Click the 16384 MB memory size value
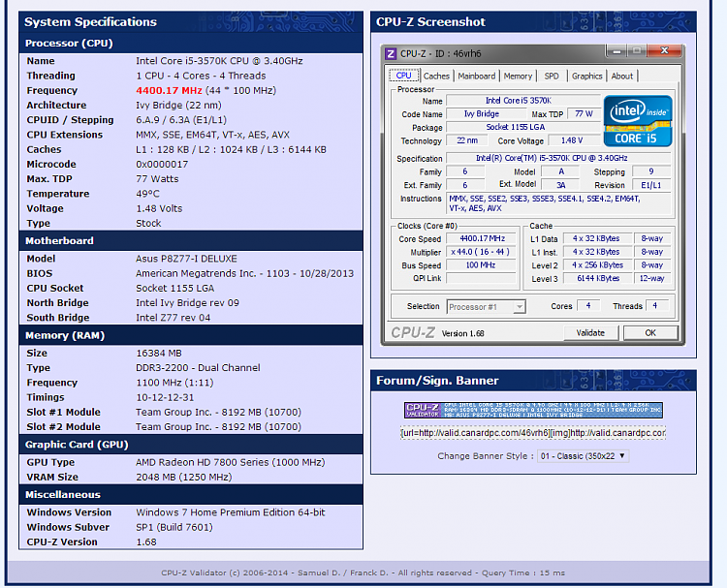Image resolution: width=727 pixels, height=588 pixels. point(159,353)
